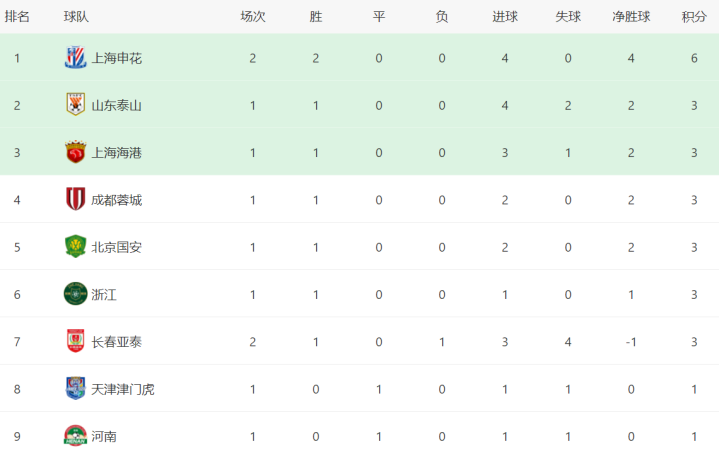Open the 天津津门虎 team name link
This screenshot has width=719, height=456.
point(123,388)
